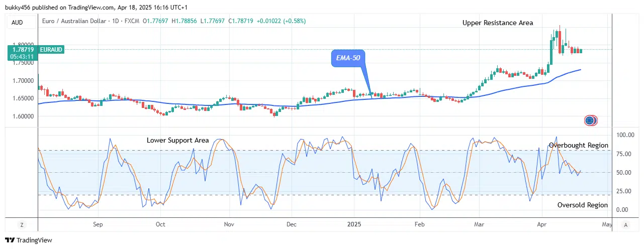Click the May date axis label
This screenshot has height=249, width=644.
(607, 224)
